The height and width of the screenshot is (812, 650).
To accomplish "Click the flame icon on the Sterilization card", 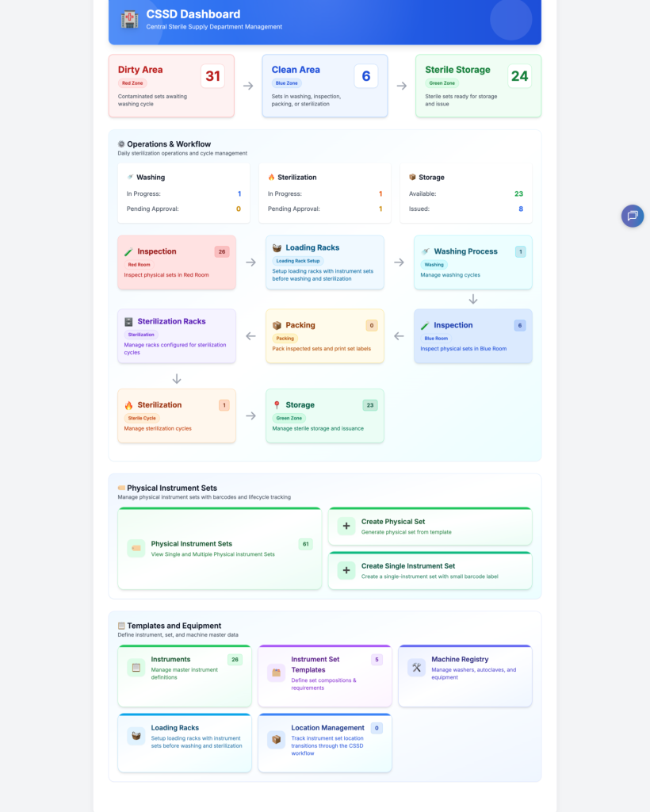I will pos(129,405).
